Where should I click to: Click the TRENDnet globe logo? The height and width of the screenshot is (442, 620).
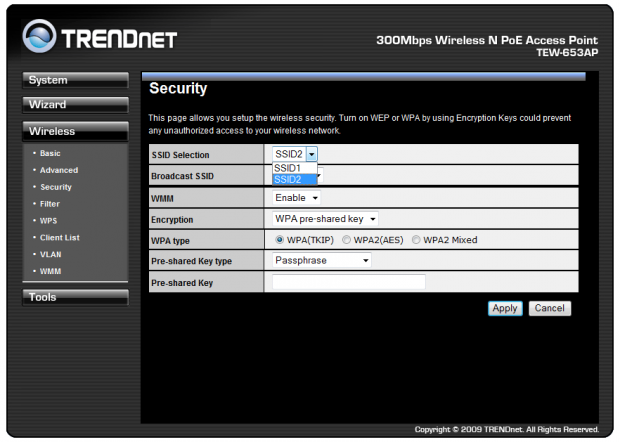(39, 36)
